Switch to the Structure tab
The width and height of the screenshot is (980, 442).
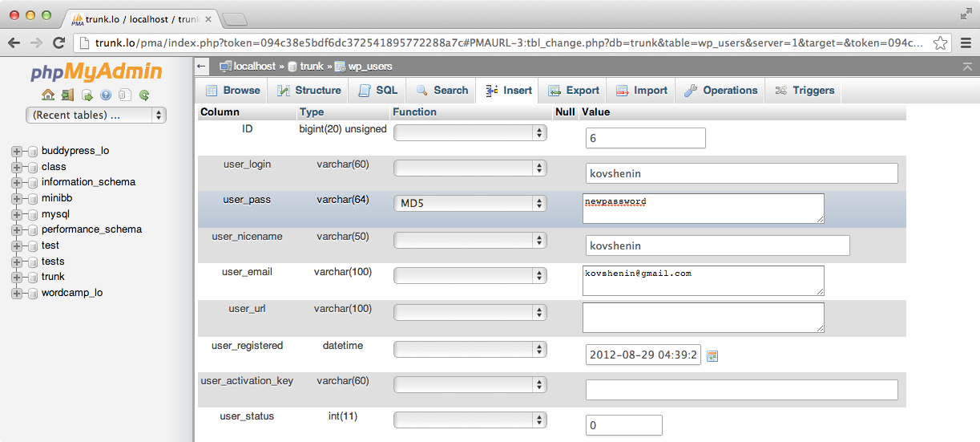click(x=309, y=91)
